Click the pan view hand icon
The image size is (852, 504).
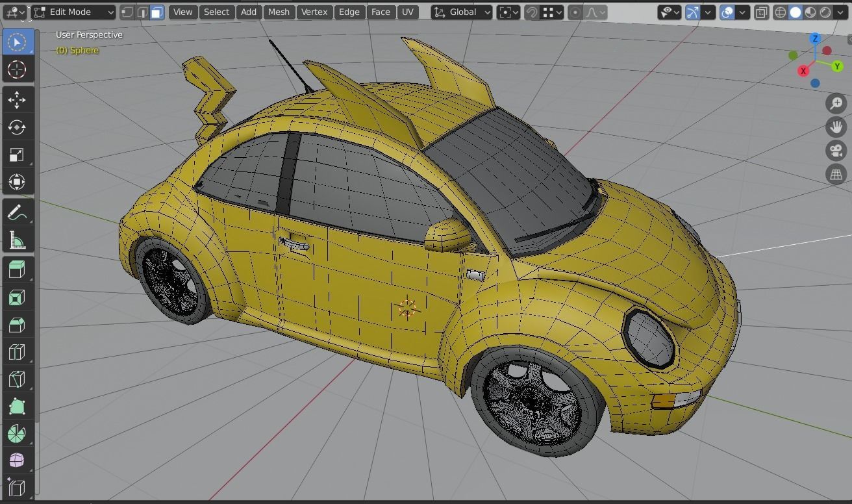pos(836,127)
